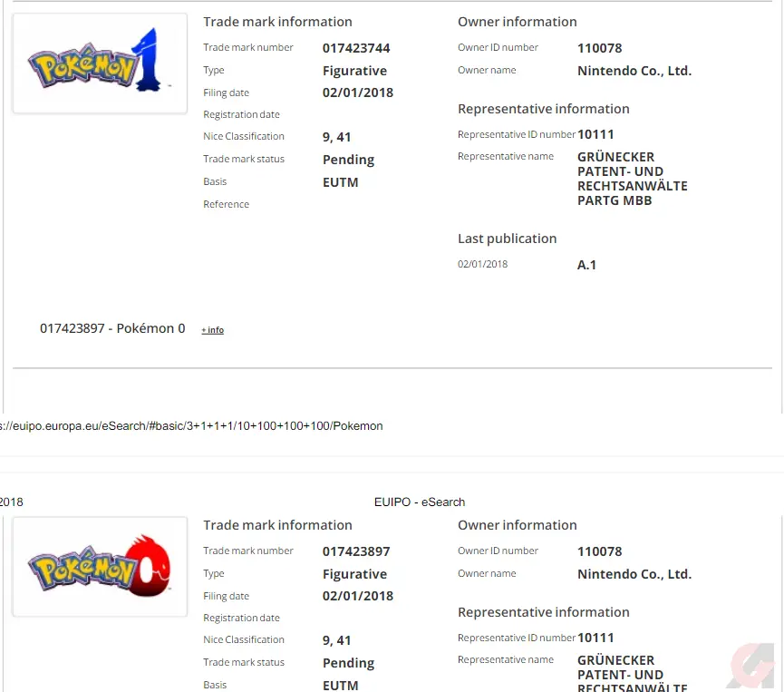Click the 'EUIPO - eSearch' page title
The image size is (784, 692).
(420, 502)
